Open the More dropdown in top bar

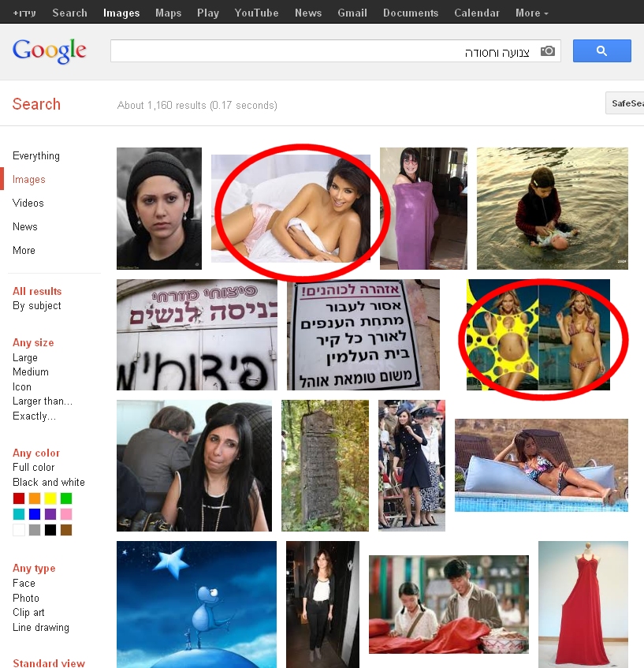(x=531, y=13)
